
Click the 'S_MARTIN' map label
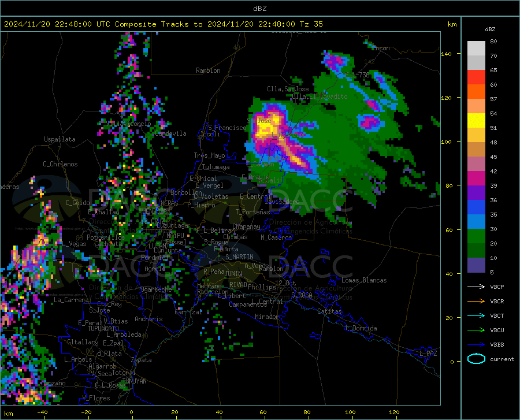(x=239, y=257)
